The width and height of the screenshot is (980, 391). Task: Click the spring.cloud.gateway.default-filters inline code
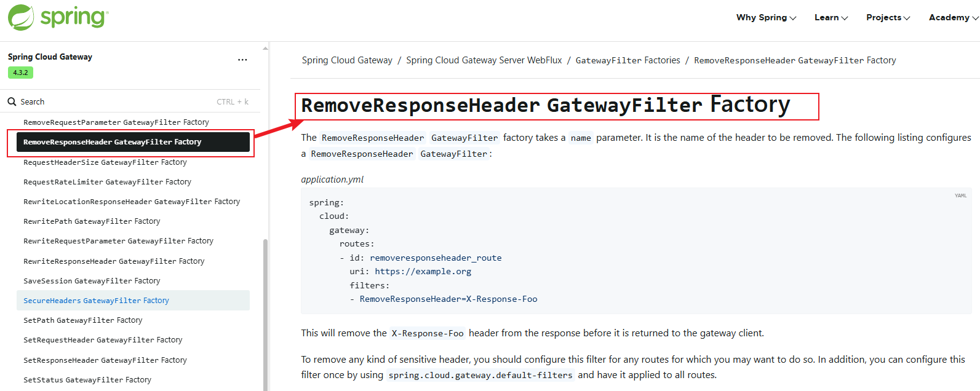click(480, 375)
